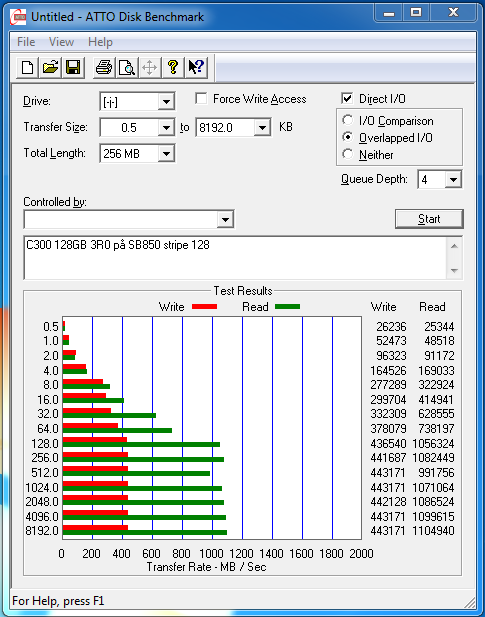Select the I/O Comparison radio button

coord(347,120)
